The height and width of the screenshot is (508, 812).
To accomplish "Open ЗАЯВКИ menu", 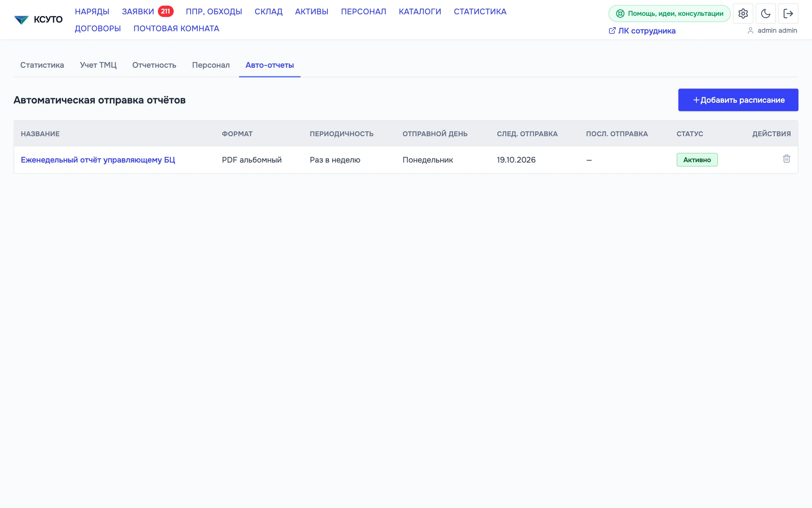I will pyautogui.click(x=138, y=12).
